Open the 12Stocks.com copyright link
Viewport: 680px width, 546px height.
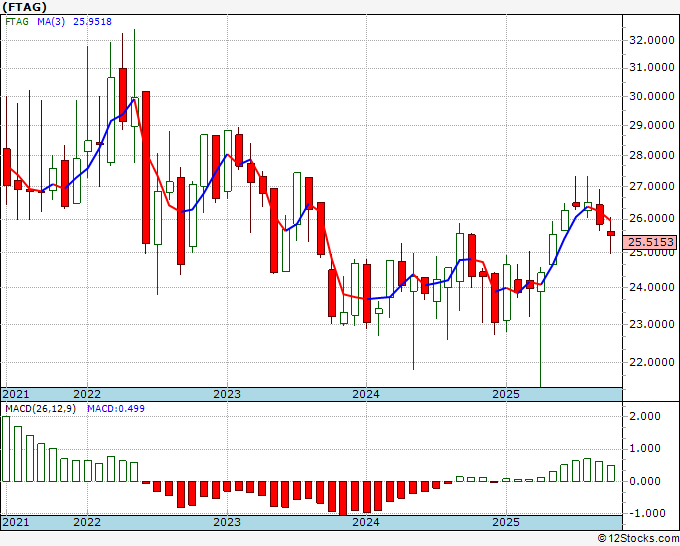[638, 539]
